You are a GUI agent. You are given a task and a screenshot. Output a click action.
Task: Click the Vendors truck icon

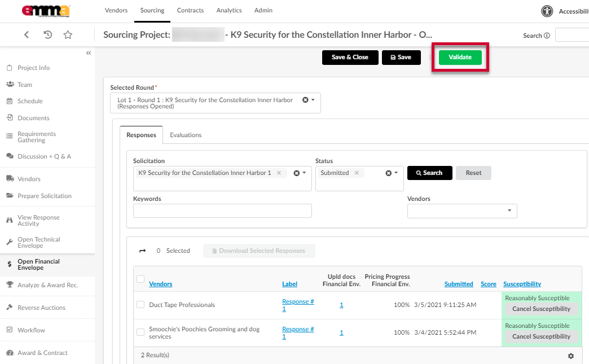click(10, 178)
